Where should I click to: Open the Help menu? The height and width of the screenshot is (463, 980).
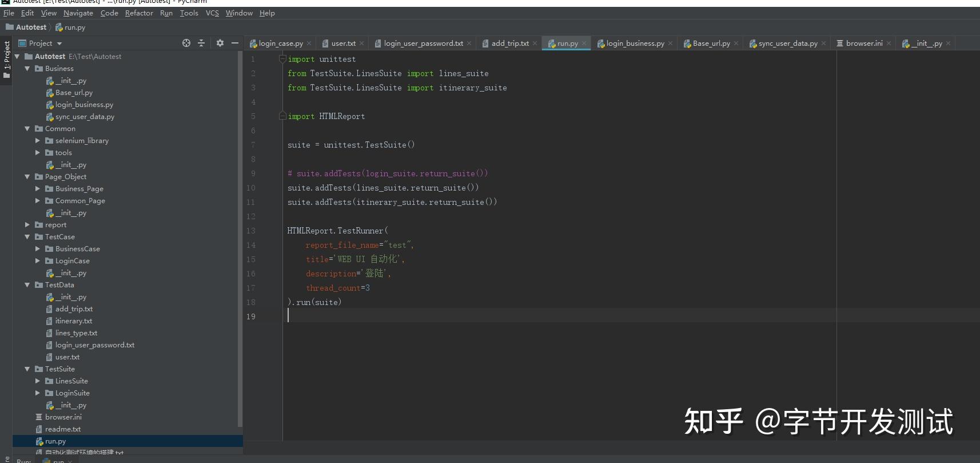tap(267, 13)
